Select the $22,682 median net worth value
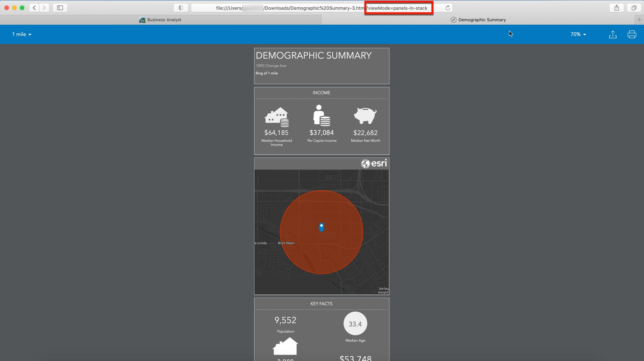The image size is (644, 361). (366, 133)
